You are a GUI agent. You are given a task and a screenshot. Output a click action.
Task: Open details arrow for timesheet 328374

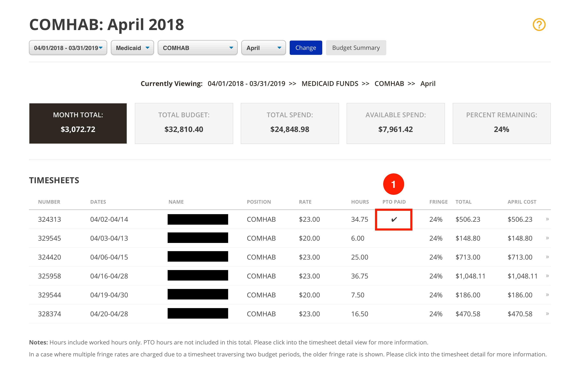click(547, 314)
